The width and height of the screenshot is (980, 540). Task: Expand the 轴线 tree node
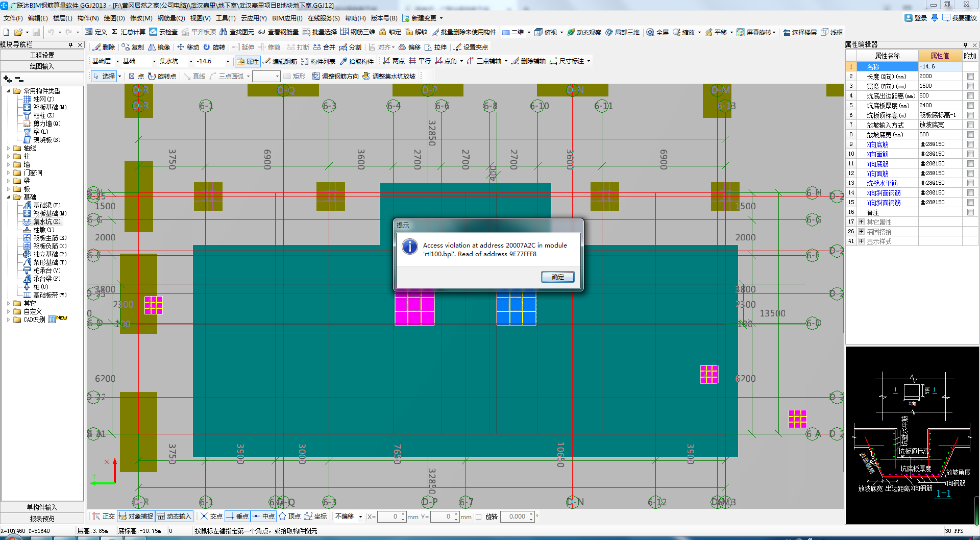pos(8,148)
